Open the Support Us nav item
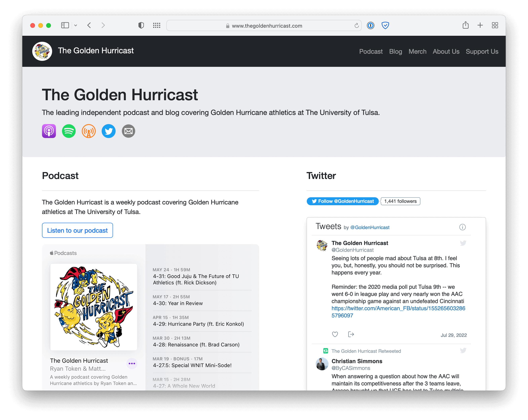Screen dimensions: 528x420 tap(482, 52)
